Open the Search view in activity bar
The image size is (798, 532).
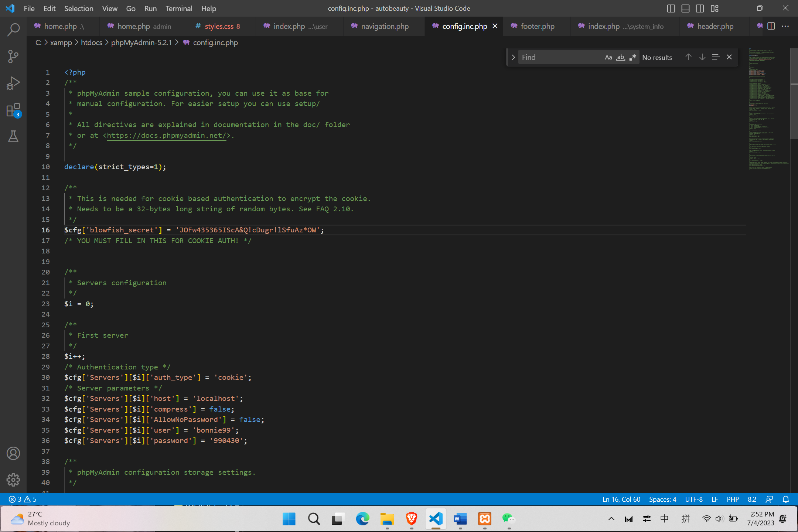[x=13, y=30]
